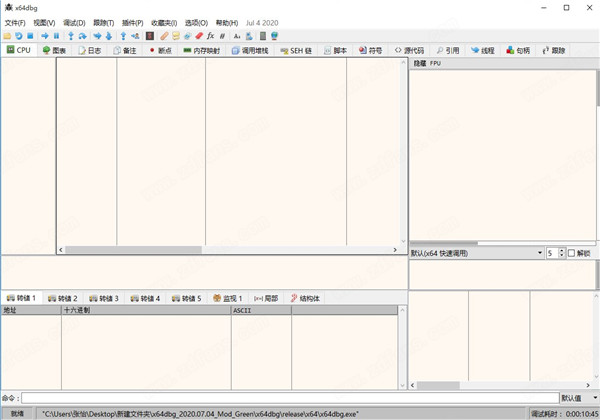Screen dimensions: 600x420
Task: Click the Run arrow toolbar icon
Action: coord(45,36)
